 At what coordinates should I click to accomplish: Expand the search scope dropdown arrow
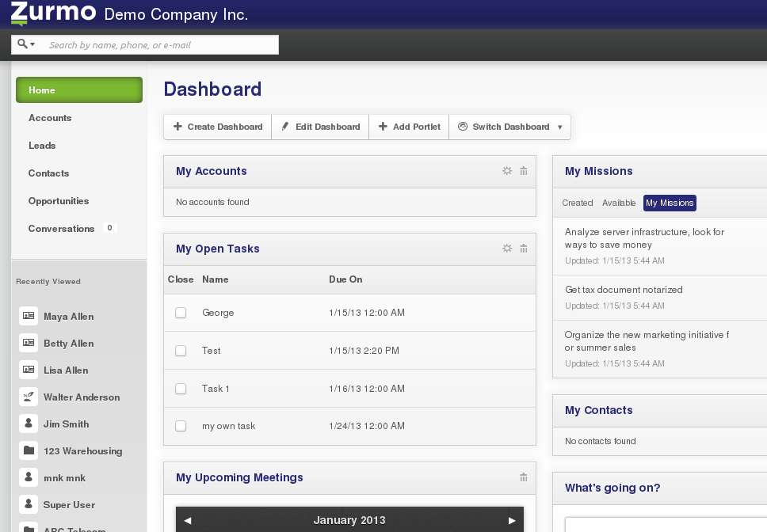click(26, 44)
